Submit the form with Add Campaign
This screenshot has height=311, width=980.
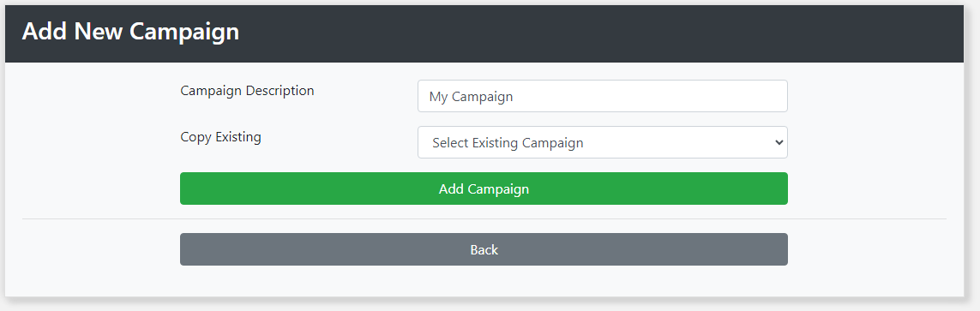point(484,188)
